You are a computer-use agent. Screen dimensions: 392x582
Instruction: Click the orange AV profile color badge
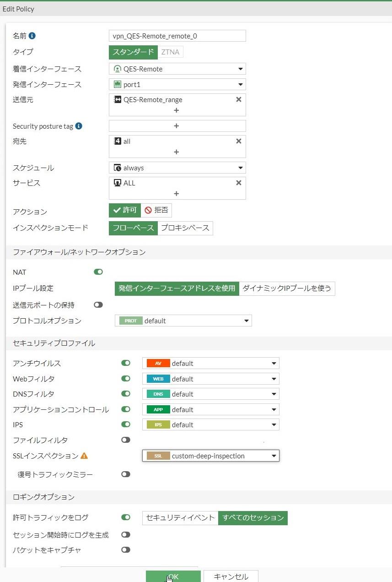pyautogui.click(x=158, y=363)
